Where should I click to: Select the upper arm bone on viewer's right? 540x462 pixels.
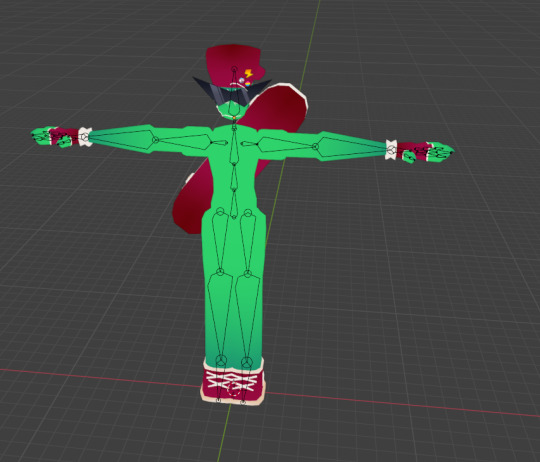pyautogui.click(x=287, y=145)
